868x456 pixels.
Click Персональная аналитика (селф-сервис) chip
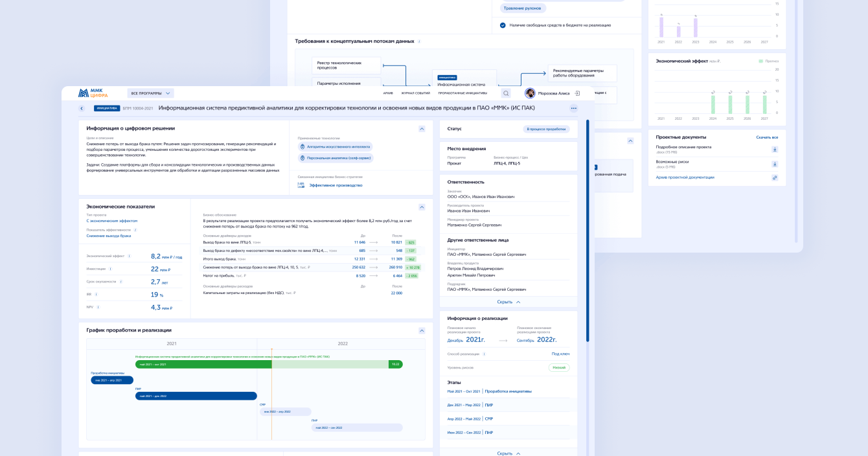336,158
